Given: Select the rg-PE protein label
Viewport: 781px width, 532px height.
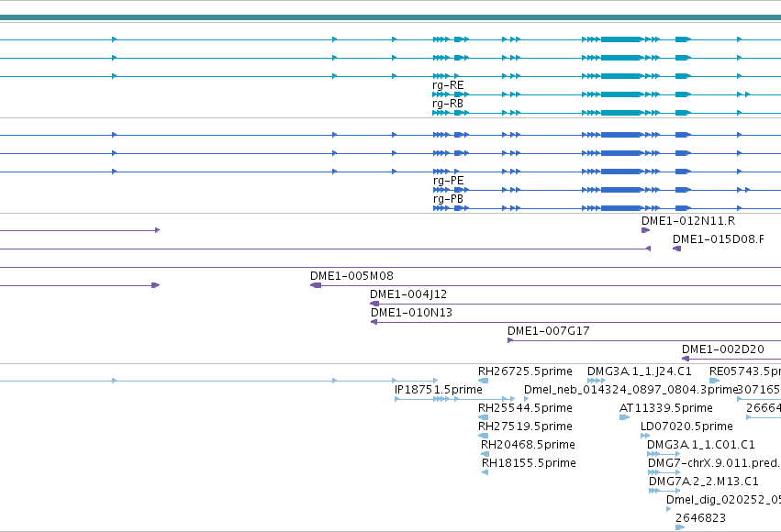Looking at the screenshot, I should pos(448,181).
